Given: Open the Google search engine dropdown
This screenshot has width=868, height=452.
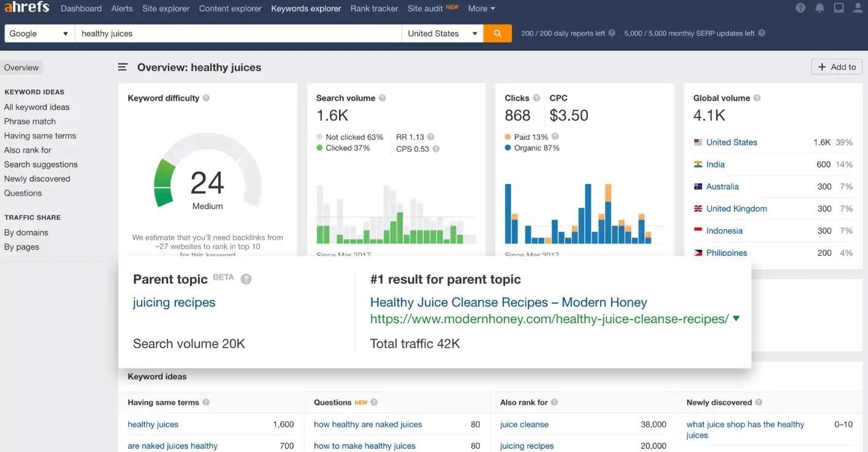Looking at the screenshot, I should click(39, 34).
